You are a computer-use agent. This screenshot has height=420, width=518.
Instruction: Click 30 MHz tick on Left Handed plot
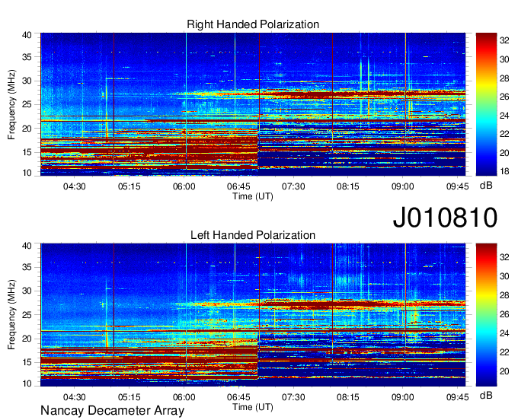pyautogui.click(x=27, y=291)
